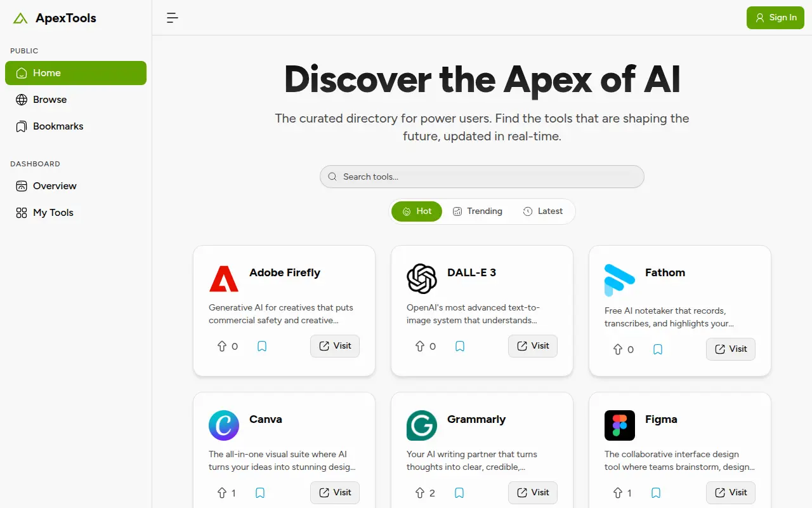Click the Canva description "The all-in-one visual suite where AI"
The image size is (812, 508).
[278, 455]
